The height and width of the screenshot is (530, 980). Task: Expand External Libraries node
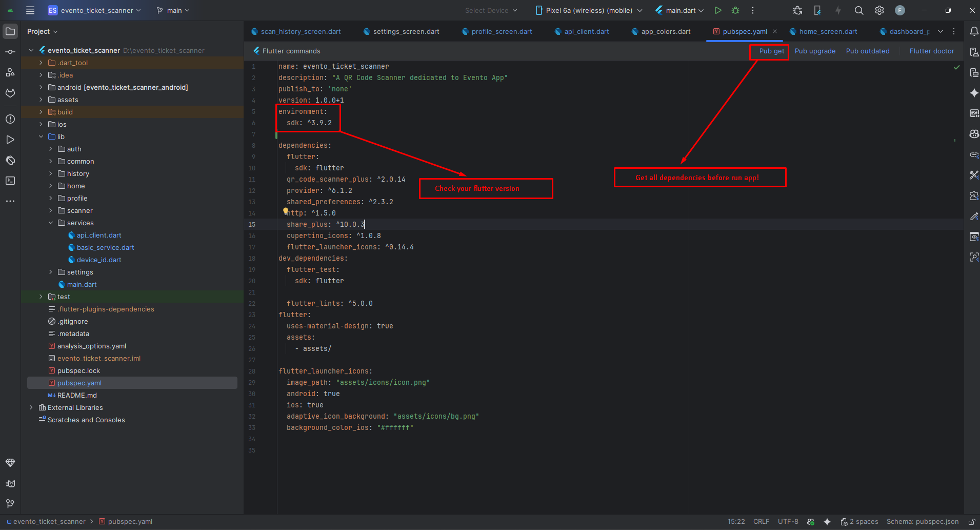coord(31,407)
